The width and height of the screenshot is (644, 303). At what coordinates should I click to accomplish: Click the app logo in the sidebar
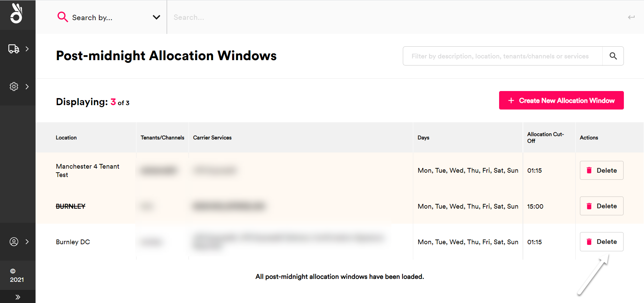coord(16,13)
